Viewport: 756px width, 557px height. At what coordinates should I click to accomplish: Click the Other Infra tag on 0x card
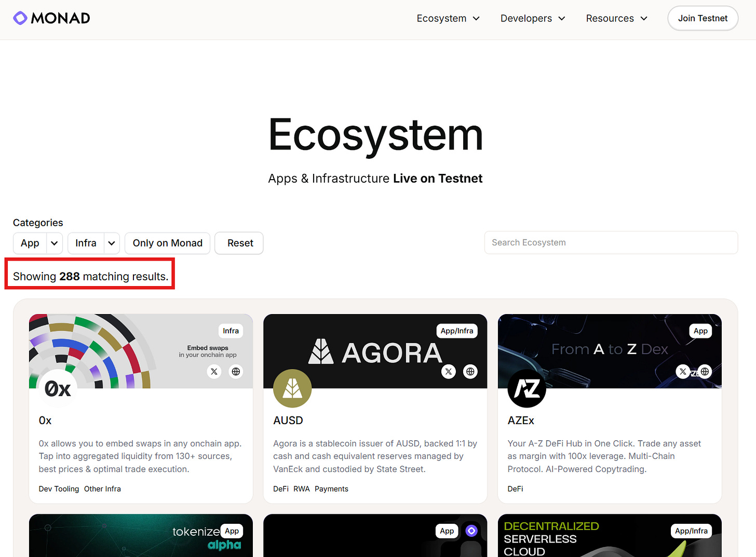pos(102,489)
